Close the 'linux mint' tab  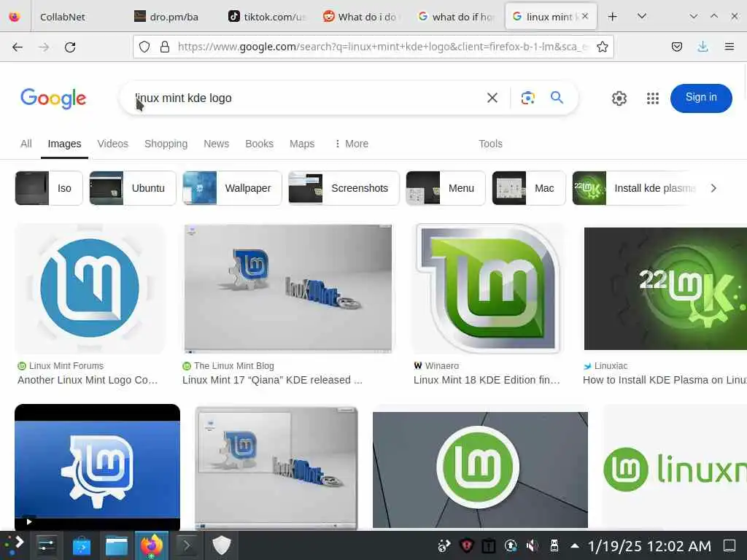pyautogui.click(x=585, y=16)
